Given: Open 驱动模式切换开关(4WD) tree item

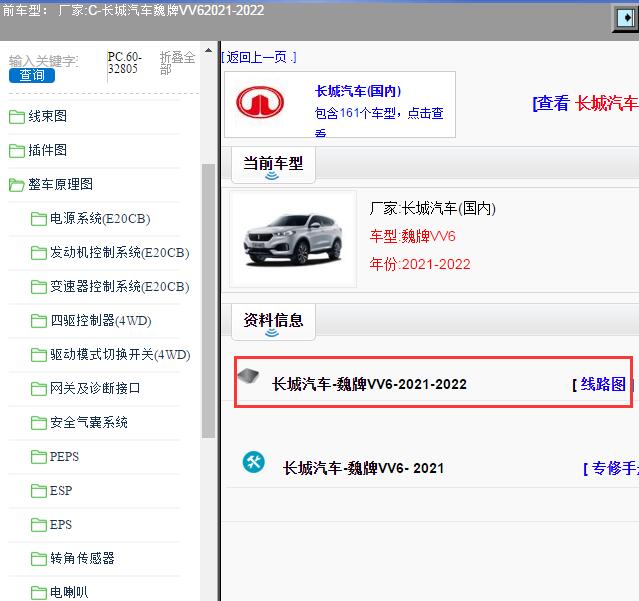Looking at the screenshot, I should (x=120, y=354).
